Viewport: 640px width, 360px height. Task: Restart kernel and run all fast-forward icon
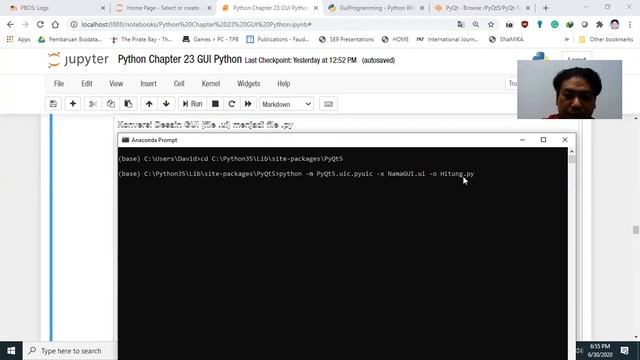click(248, 104)
